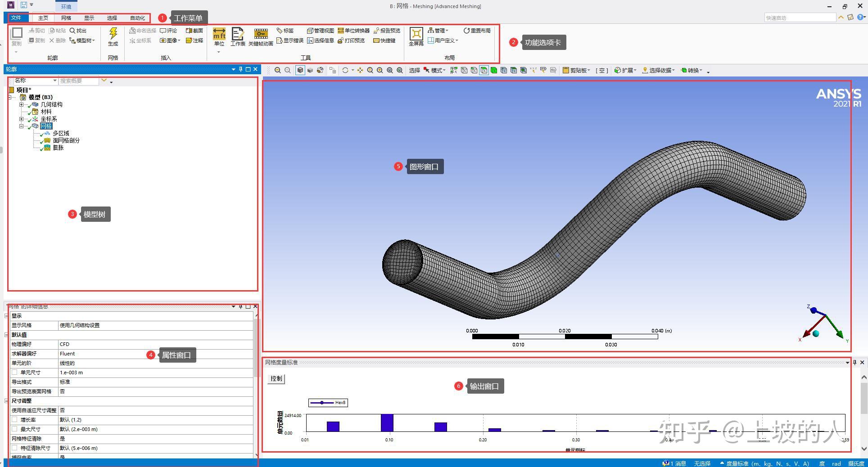The height and width of the screenshot is (467, 868).
Task: Switch to the 自动化 ribbon tab
Action: coord(137,18)
